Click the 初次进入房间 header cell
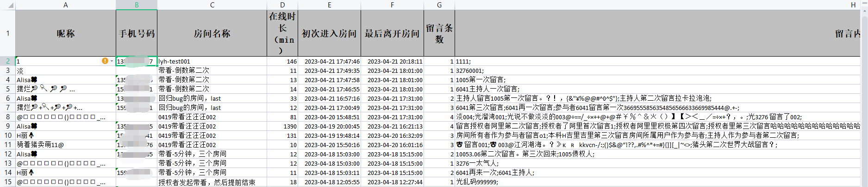The image size is (868, 187). (x=329, y=33)
